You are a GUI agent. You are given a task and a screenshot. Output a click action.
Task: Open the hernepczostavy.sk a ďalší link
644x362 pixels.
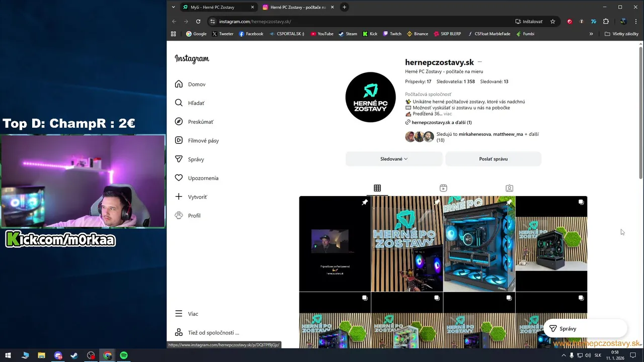point(442,122)
